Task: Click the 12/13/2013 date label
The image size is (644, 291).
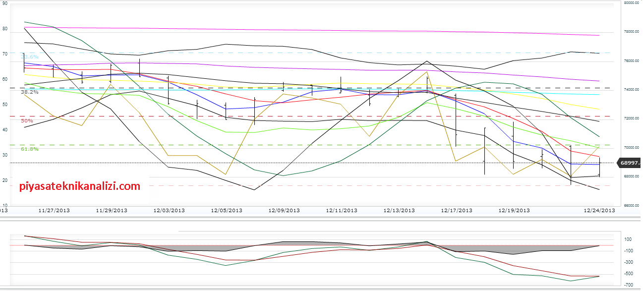Action: click(x=399, y=210)
